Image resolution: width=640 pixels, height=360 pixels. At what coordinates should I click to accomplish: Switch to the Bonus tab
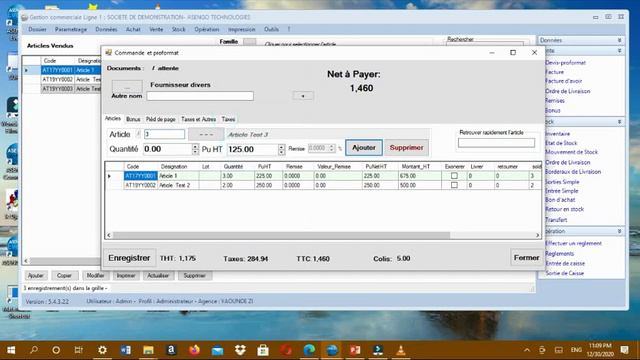tap(133, 119)
